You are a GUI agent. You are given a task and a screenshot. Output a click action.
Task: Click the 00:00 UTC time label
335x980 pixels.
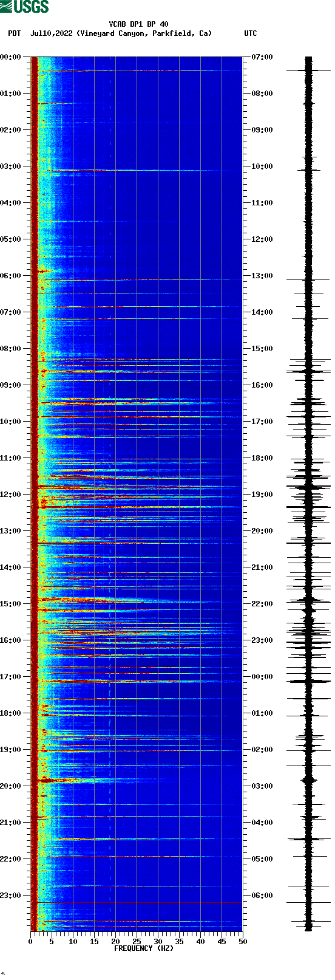[x=262, y=677]
